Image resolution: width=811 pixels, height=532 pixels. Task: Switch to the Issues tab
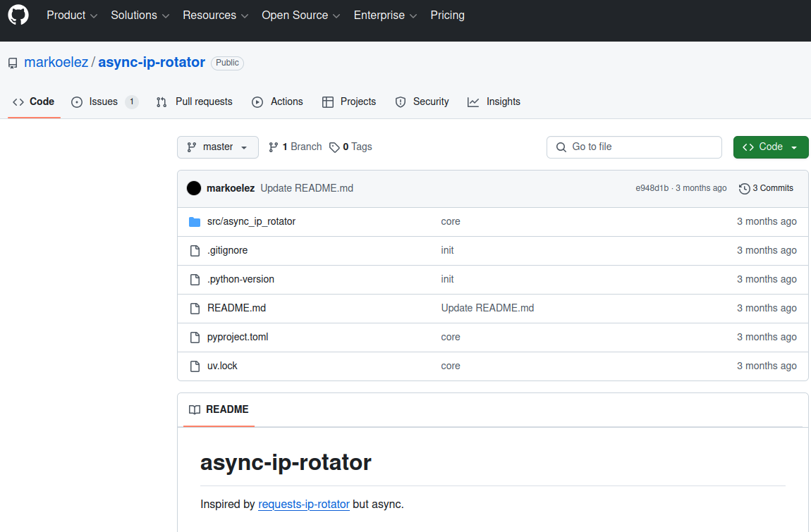click(x=104, y=101)
